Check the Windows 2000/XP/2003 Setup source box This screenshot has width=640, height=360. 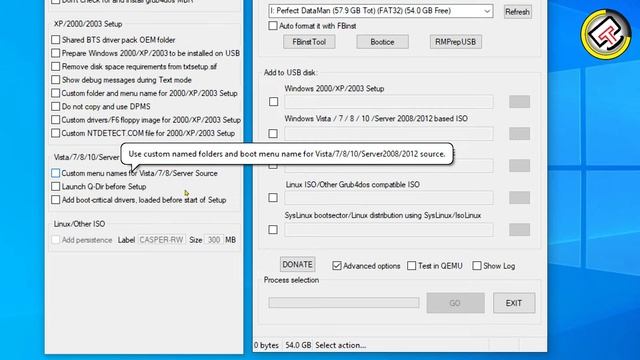(x=273, y=102)
